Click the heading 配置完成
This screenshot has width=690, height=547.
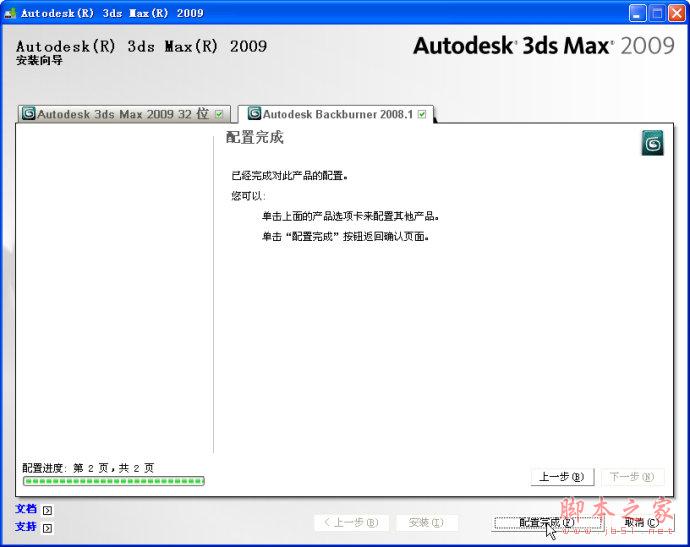click(x=255, y=137)
